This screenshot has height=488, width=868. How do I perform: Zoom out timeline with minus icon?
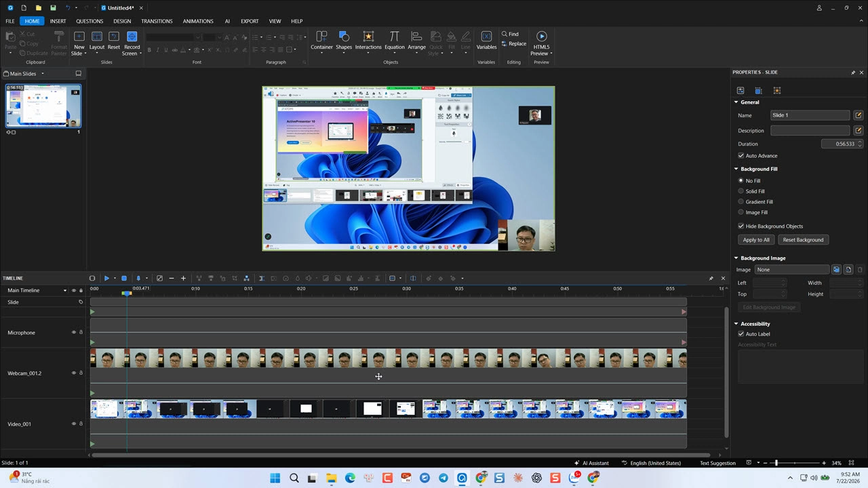[x=172, y=278]
